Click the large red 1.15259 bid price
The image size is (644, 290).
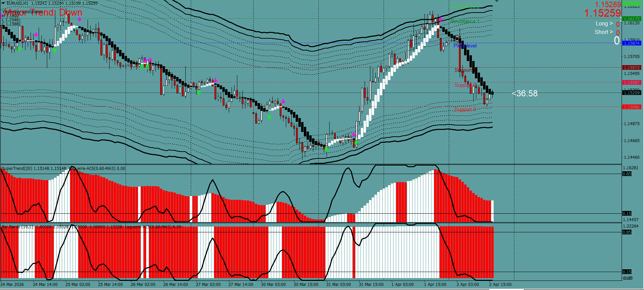pyautogui.click(x=603, y=13)
